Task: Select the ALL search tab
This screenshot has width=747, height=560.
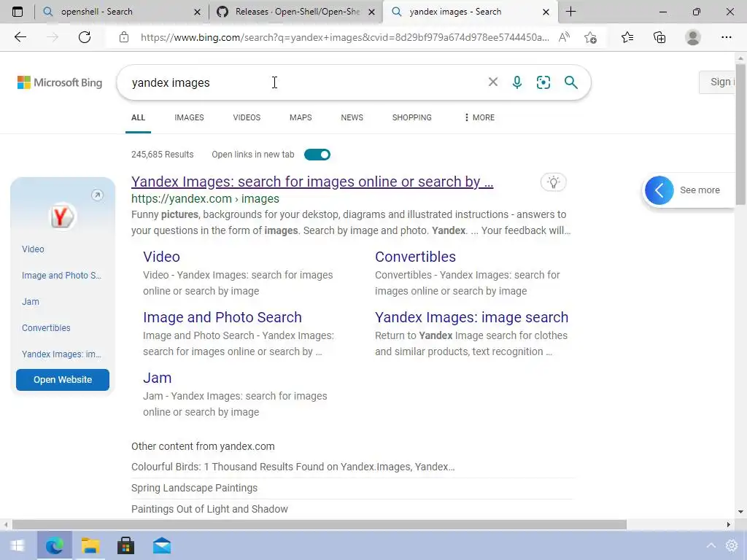Action: tap(138, 117)
